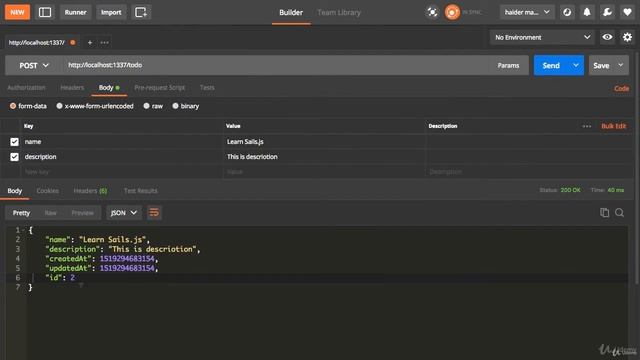This screenshot has width=640, height=360.
Task: Open a new window icon
Action: point(141,12)
